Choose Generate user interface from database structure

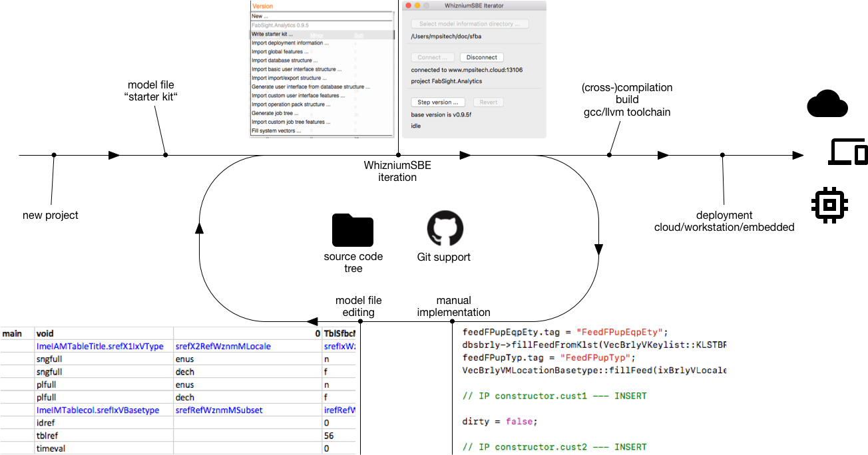323,86
